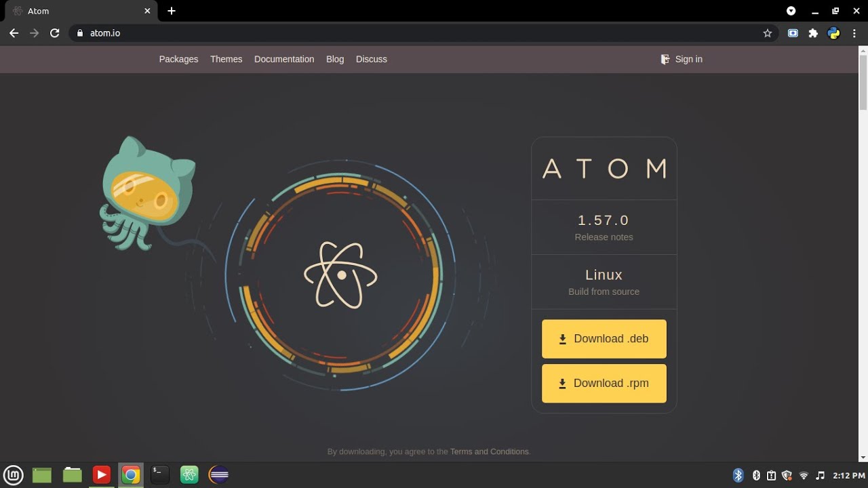Open the Blog link
The image size is (868, 488).
pos(335,59)
